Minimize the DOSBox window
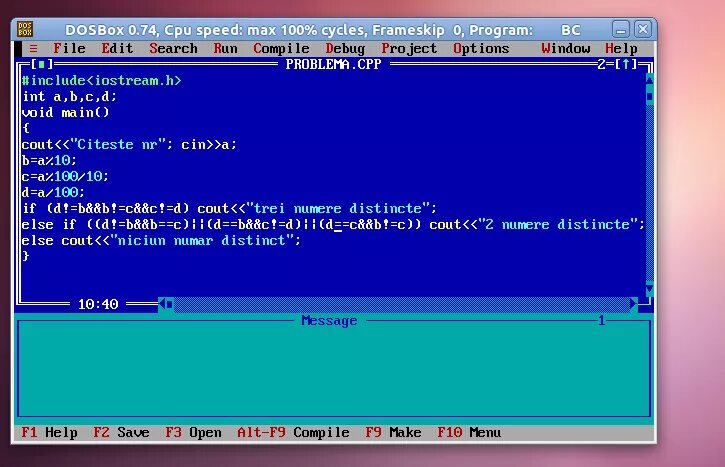Screen dimensions: 725x467 pos(621,30)
